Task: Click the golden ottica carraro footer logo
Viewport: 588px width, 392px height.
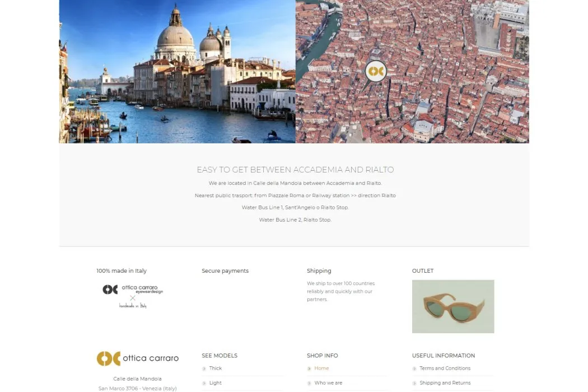Action: click(x=138, y=358)
